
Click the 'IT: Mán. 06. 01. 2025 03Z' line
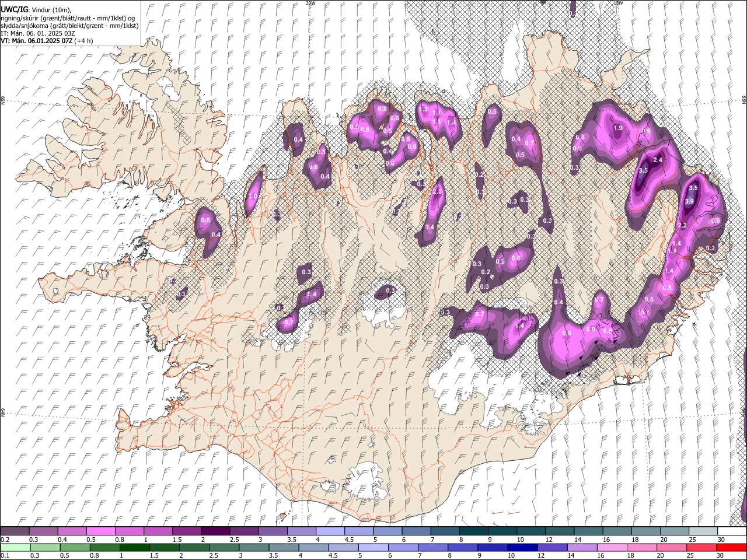(x=38, y=33)
